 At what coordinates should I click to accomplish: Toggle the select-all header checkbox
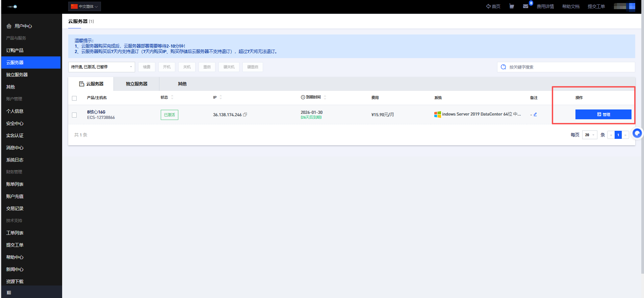(x=74, y=98)
